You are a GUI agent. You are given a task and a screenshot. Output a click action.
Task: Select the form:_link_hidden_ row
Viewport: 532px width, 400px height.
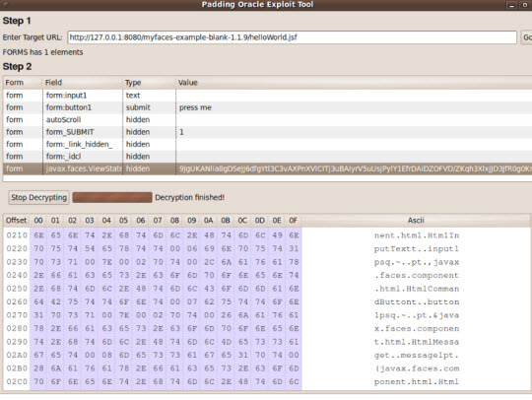pyautogui.click(x=267, y=144)
